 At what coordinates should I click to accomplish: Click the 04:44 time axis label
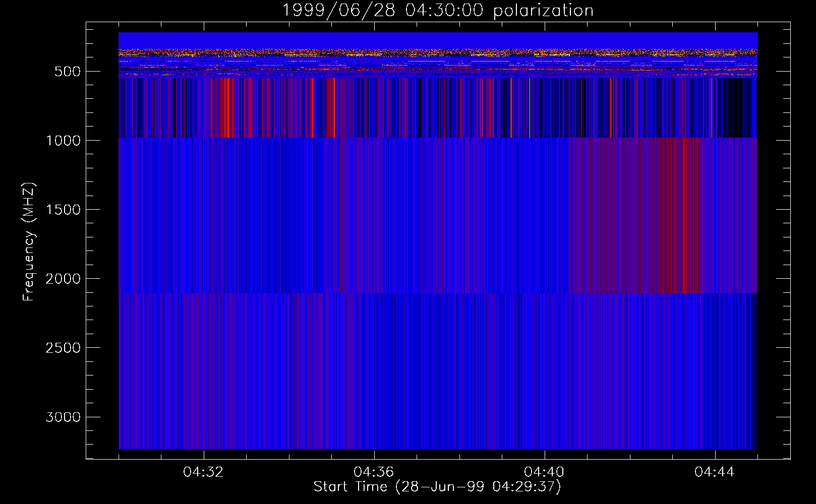pos(715,472)
